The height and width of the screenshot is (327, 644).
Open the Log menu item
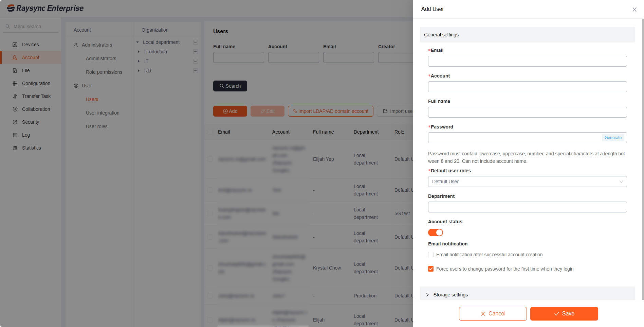26,135
